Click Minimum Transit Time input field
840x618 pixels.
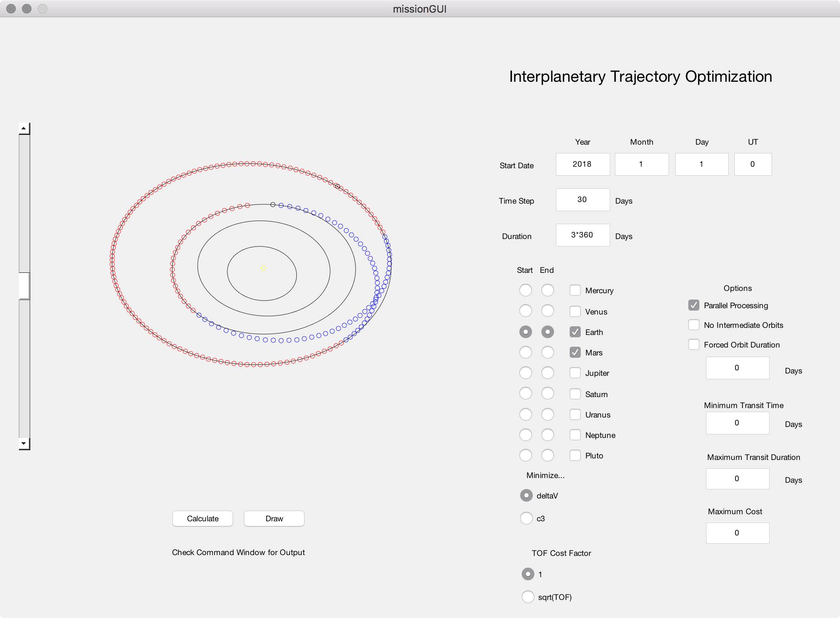coord(737,424)
